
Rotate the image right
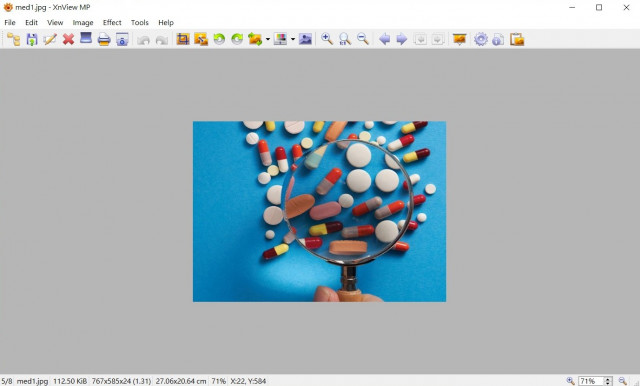237,39
